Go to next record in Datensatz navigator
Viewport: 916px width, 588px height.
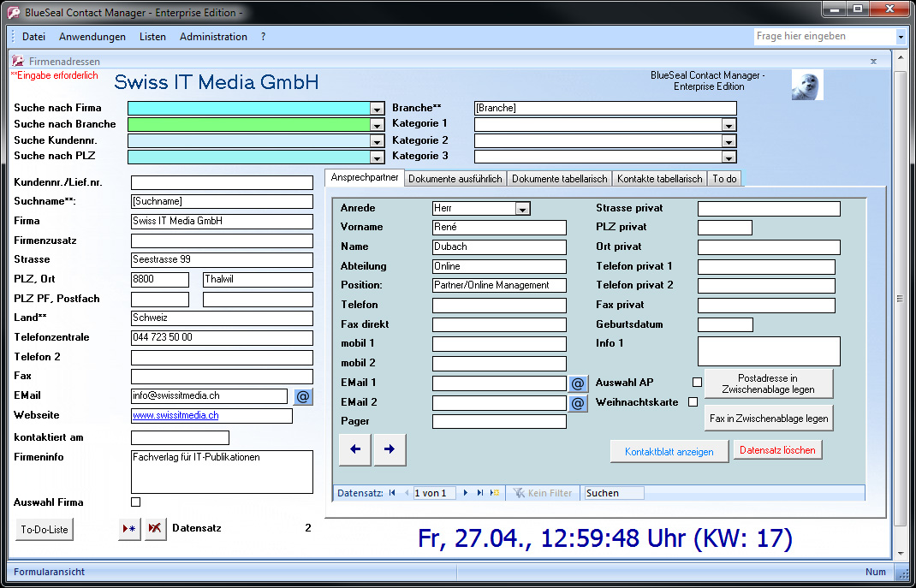[x=466, y=493]
